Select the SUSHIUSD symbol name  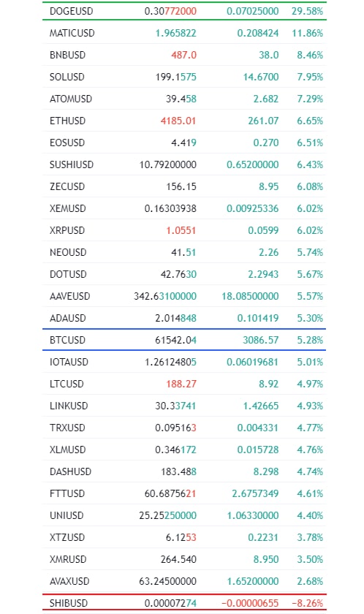click(x=72, y=164)
